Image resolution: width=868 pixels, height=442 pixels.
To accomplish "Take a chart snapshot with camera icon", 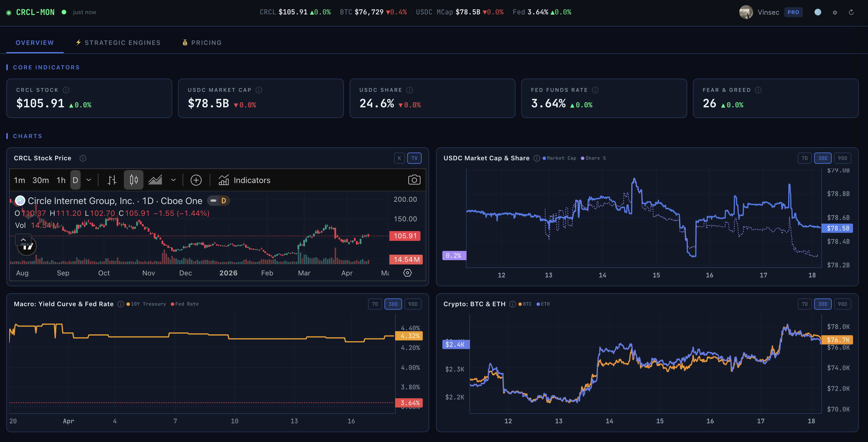I will [414, 180].
